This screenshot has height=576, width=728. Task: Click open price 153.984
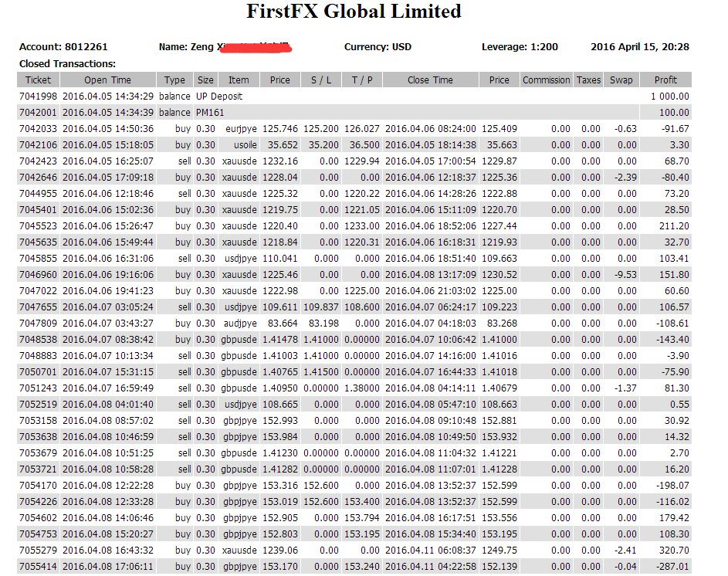(x=280, y=437)
